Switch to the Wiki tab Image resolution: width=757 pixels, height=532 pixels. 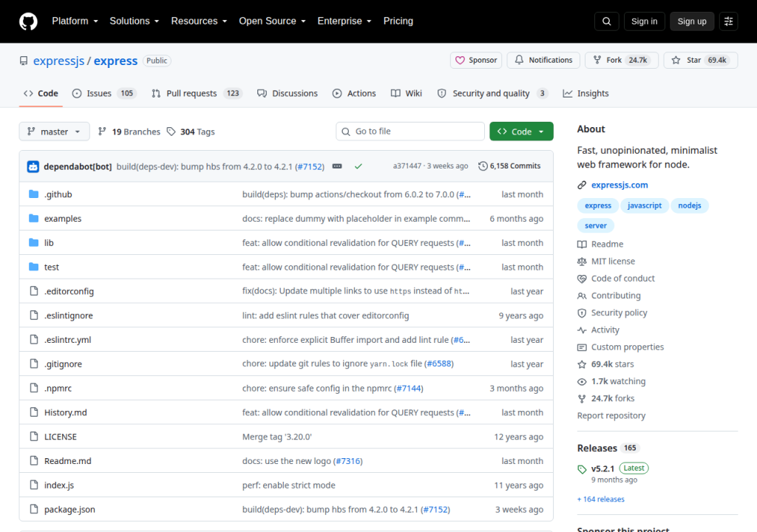(406, 93)
